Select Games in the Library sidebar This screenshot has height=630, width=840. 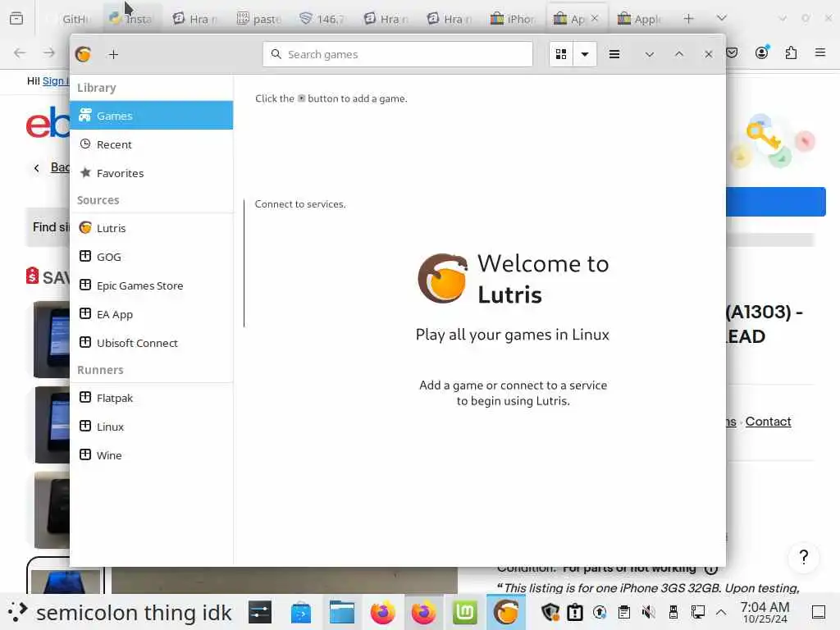(x=151, y=115)
